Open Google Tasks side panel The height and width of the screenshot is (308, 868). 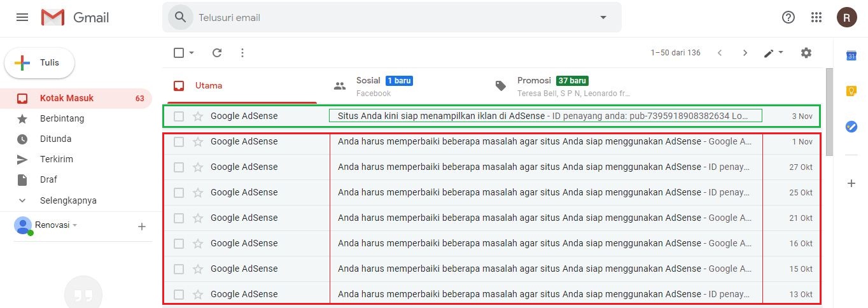pos(851,127)
